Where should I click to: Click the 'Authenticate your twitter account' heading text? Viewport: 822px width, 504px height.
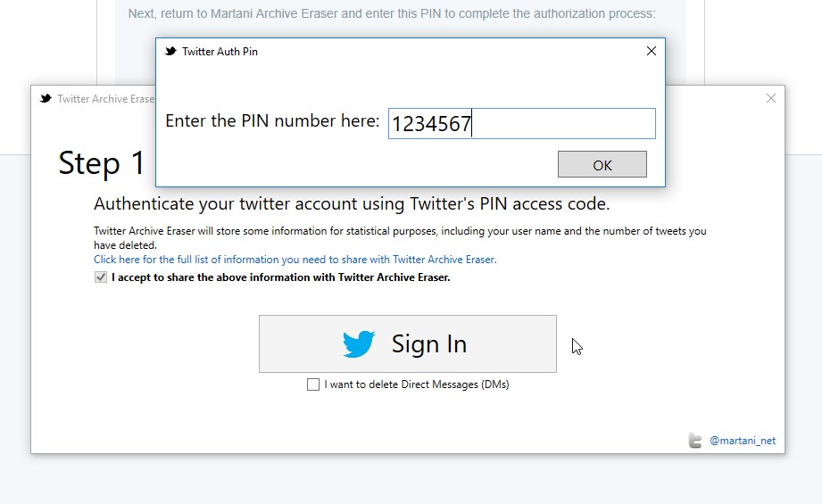(x=352, y=203)
